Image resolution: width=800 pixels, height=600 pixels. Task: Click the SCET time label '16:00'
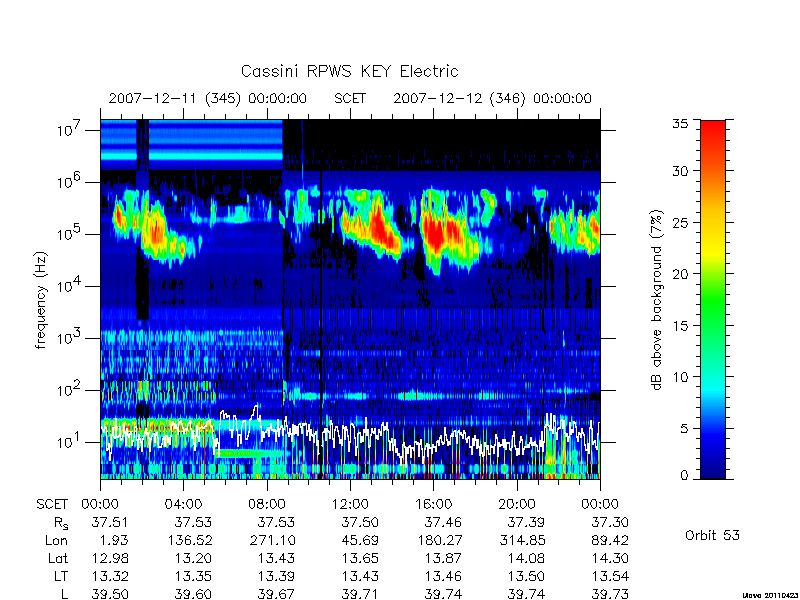coord(434,505)
